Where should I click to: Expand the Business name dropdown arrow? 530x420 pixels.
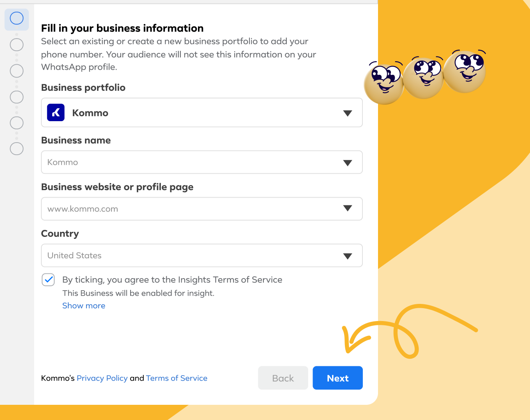click(348, 163)
